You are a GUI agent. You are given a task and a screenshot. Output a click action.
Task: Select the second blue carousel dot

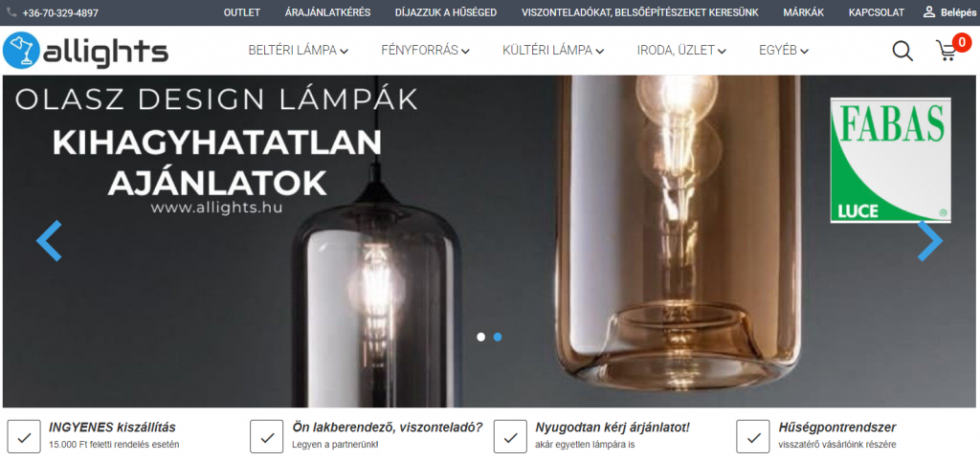click(x=498, y=337)
